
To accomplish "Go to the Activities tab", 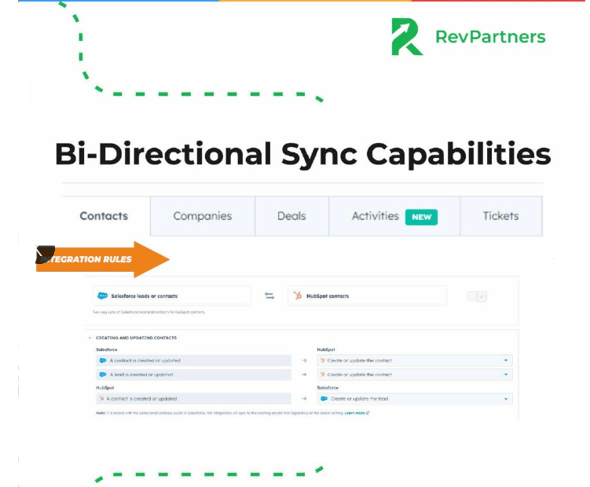I will click(394, 216).
